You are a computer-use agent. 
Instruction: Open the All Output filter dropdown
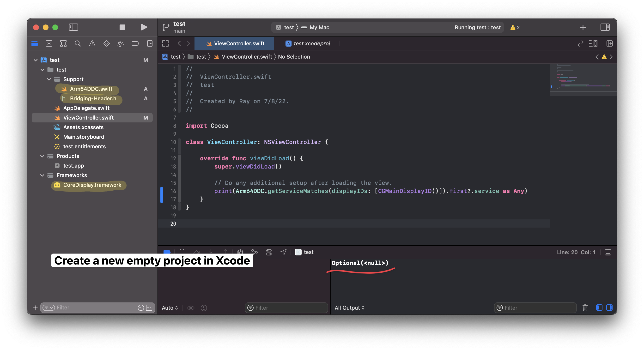(350, 308)
